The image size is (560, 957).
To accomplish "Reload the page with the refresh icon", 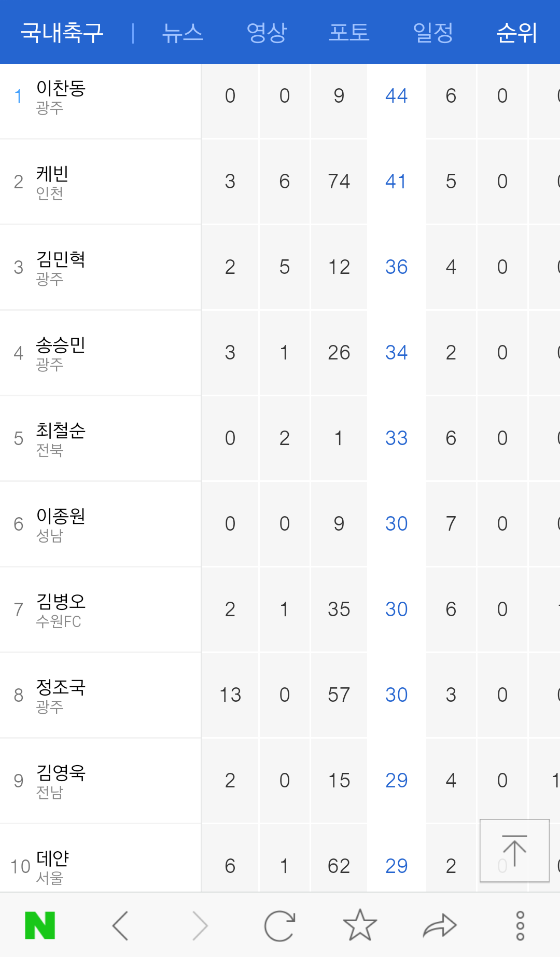I will pyautogui.click(x=280, y=925).
